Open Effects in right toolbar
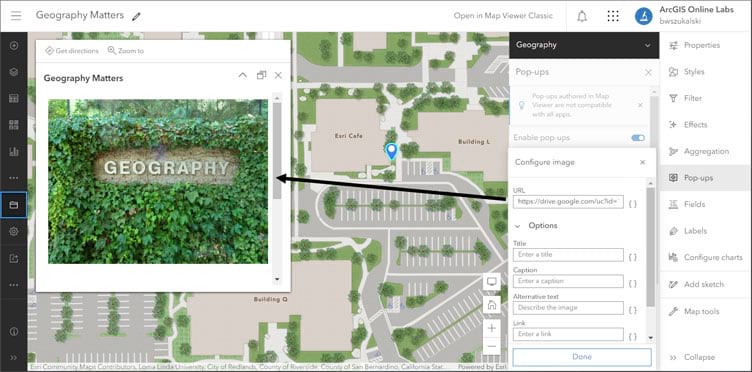This screenshot has height=372, width=752. click(x=705, y=125)
